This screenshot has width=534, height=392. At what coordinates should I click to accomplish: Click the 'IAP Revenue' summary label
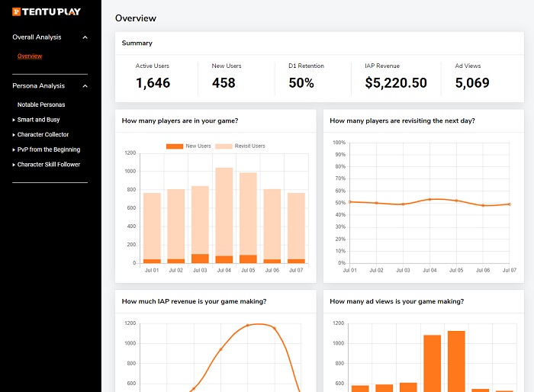pos(382,66)
